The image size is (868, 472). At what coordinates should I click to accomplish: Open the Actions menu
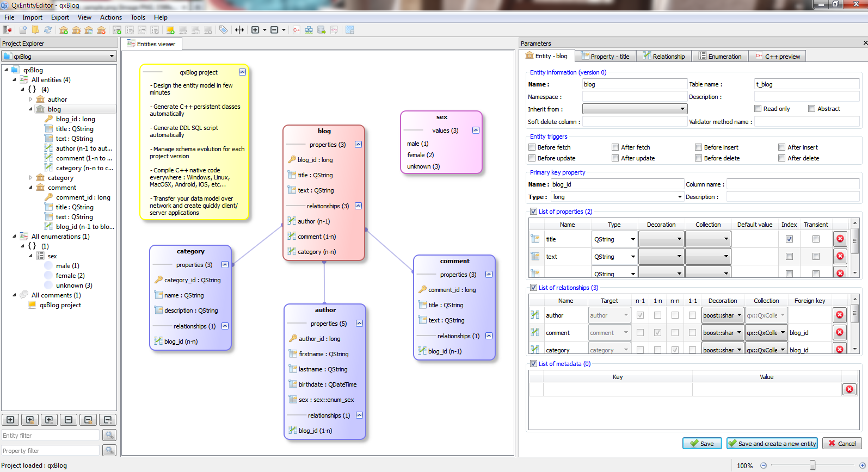pos(110,17)
